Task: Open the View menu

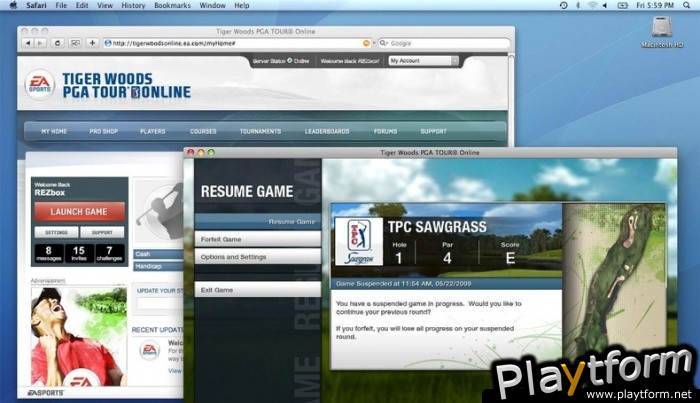Action: click(x=105, y=5)
